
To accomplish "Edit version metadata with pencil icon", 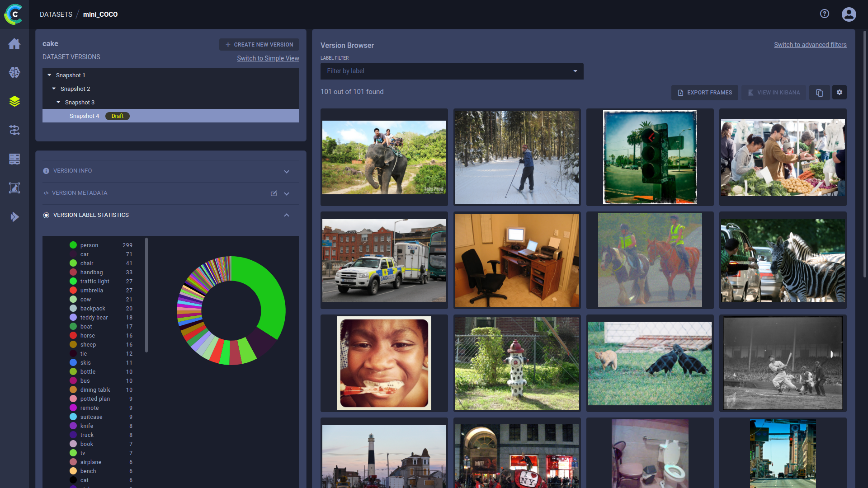I will pos(274,193).
